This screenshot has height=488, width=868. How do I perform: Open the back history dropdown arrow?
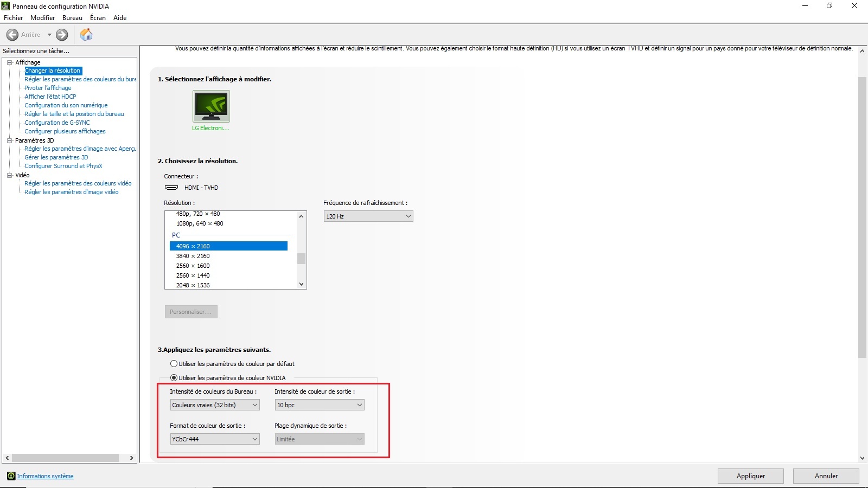pos(49,35)
